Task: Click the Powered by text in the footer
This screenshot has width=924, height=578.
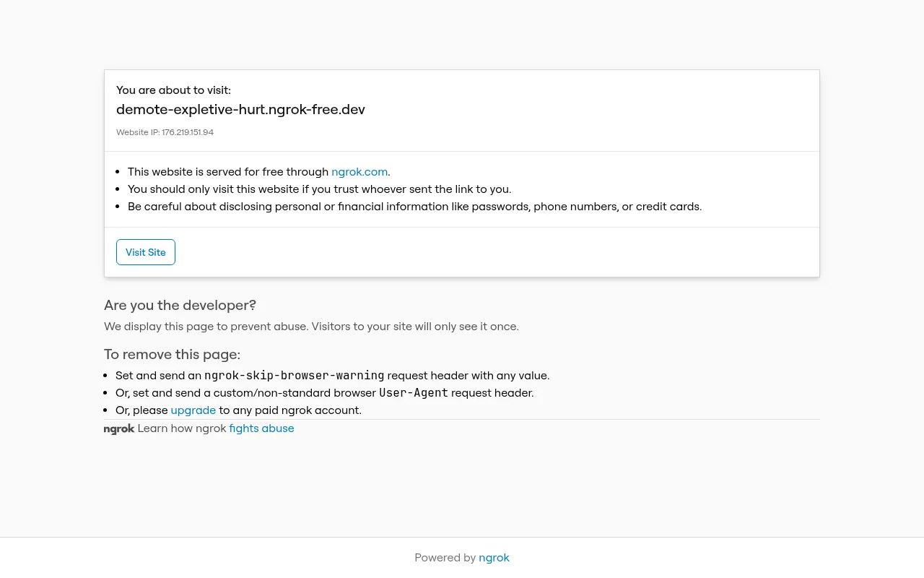Action: coord(445,558)
